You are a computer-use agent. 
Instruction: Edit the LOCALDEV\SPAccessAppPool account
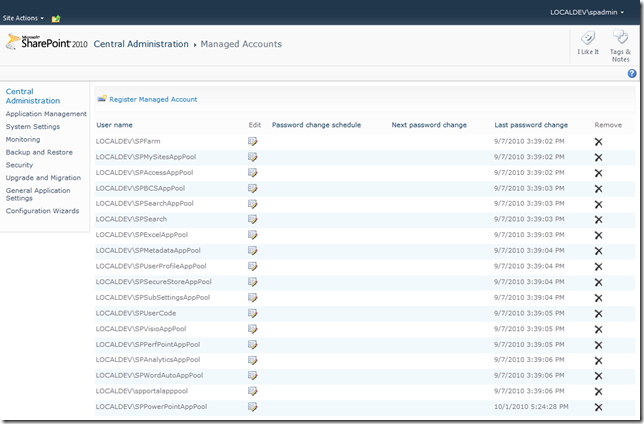click(x=253, y=173)
